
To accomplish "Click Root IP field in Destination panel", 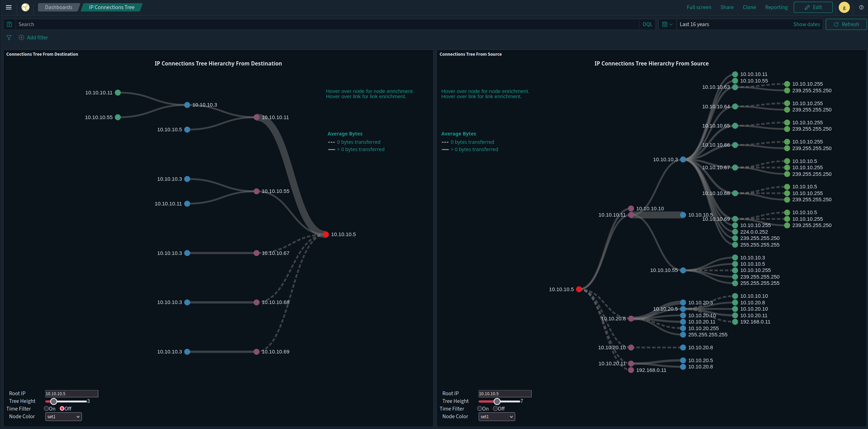I will coord(72,393).
